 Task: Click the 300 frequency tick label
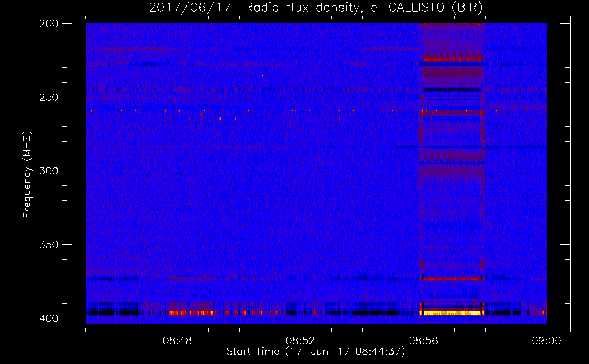(49, 171)
